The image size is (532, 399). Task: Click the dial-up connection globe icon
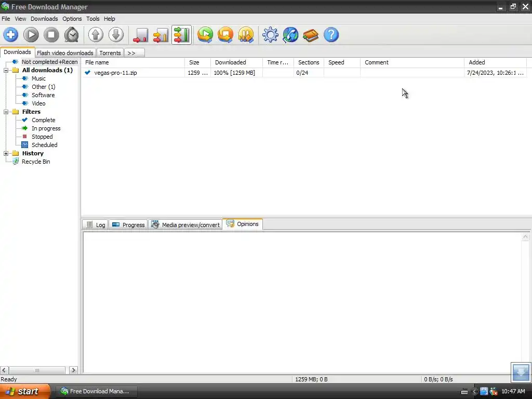coord(290,35)
